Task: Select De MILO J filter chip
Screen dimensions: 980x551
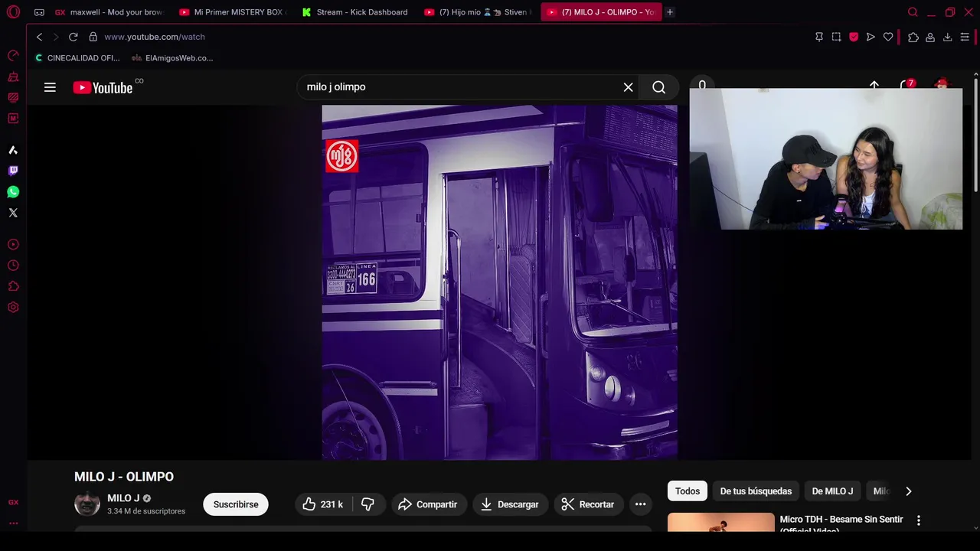Action: (x=832, y=491)
